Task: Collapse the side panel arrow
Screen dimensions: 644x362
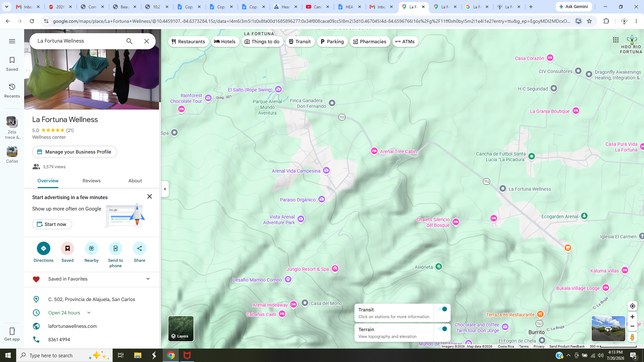Action: click(165, 189)
